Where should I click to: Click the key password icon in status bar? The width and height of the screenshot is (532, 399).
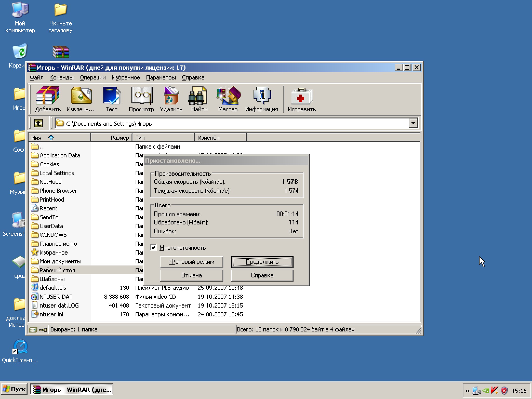(43, 330)
